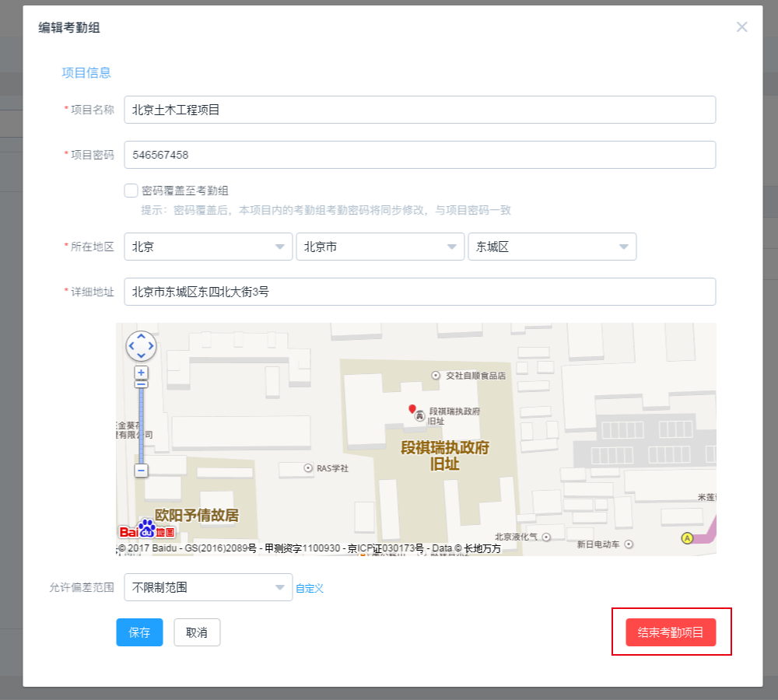This screenshot has width=778, height=700.
Task: Zoom in using the map plus icon
Action: click(x=140, y=372)
